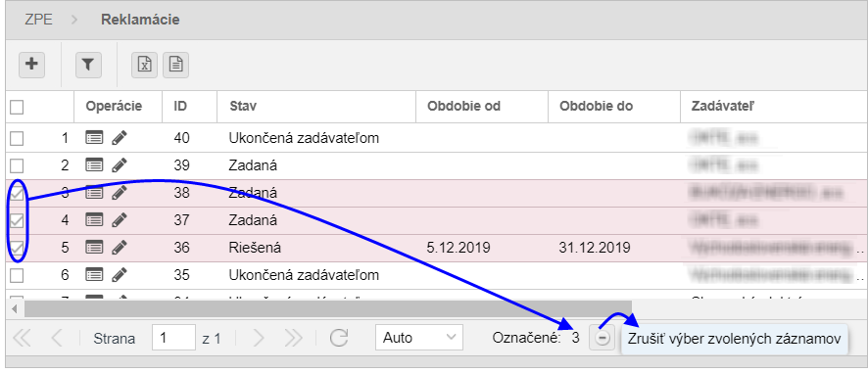Open detail icon for row ID 40
This screenshot has width=868, height=373.
[95, 138]
